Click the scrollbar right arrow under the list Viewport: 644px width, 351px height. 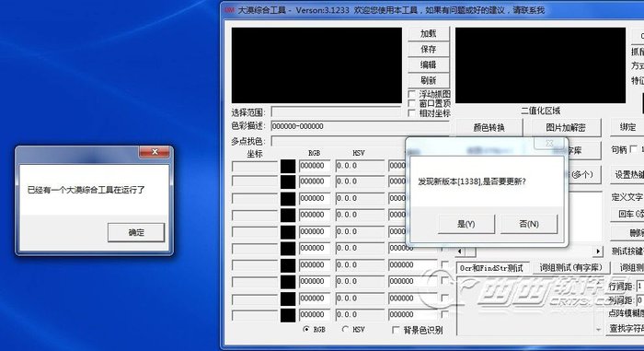(x=598, y=251)
